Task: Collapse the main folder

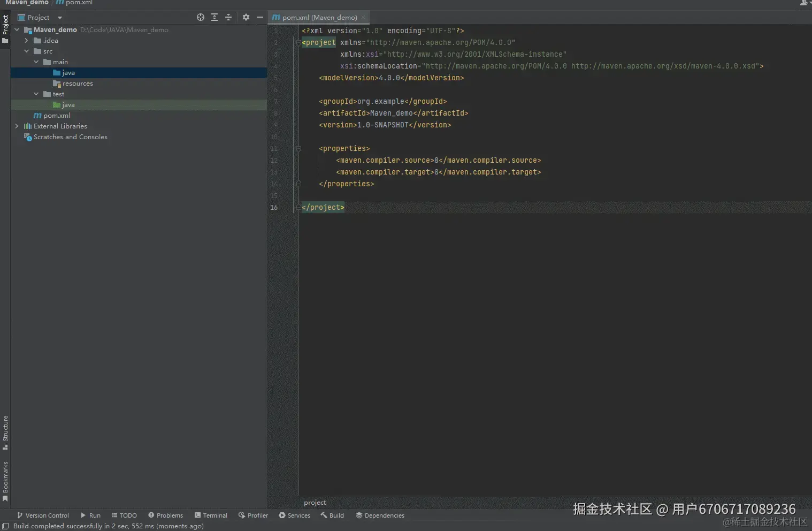Action: click(x=36, y=62)
